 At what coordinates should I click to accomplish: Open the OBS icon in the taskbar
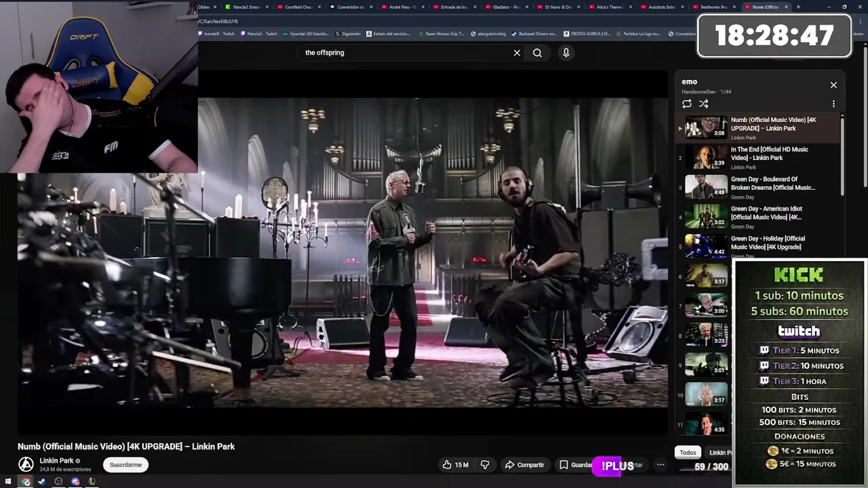(58, 482)
